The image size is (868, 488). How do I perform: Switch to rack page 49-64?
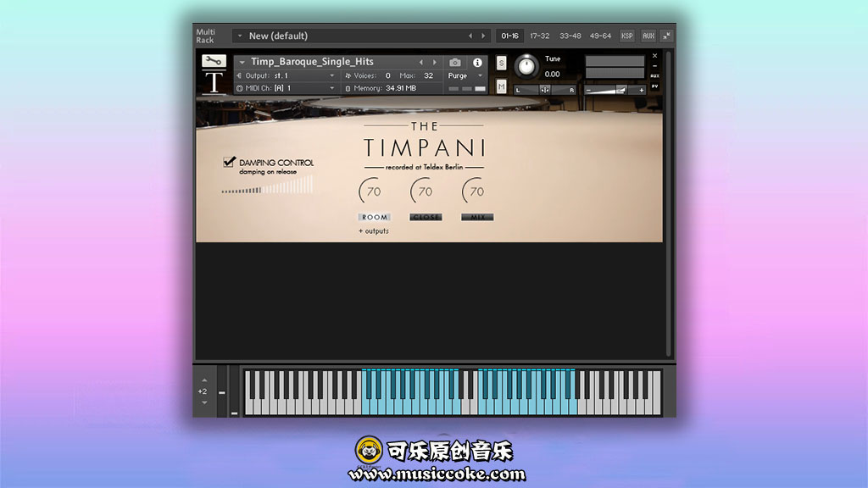(x=600, y=36)
